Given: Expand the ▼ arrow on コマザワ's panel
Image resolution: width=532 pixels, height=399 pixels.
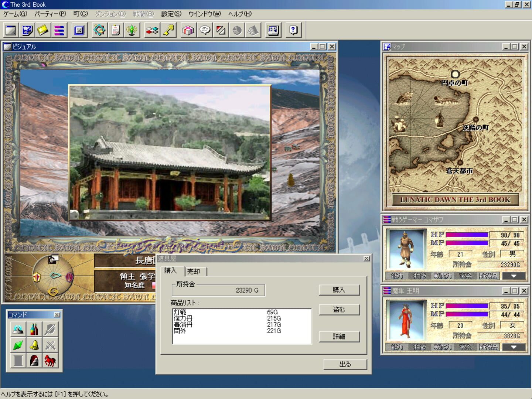Looking at the screenshot, I should 514,275.
